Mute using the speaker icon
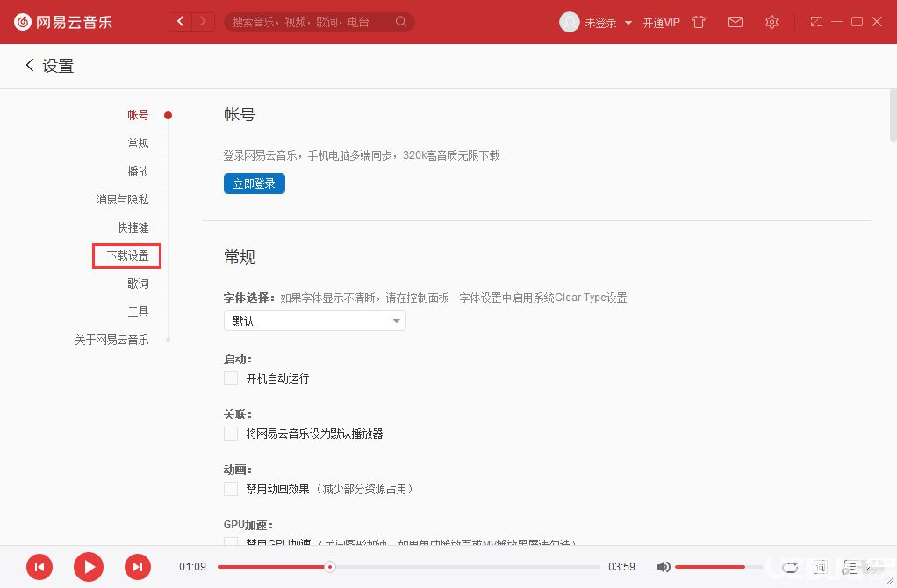This screenshot has width=897, height=588. click(x=663, y=567)
